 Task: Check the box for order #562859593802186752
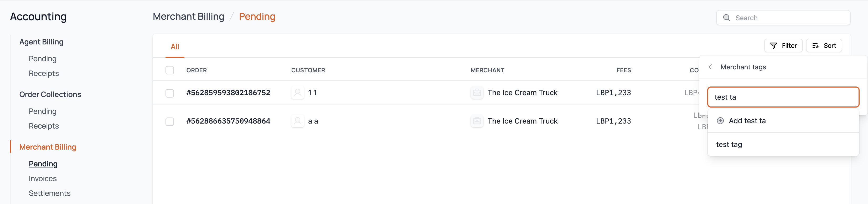click(170, 93)
